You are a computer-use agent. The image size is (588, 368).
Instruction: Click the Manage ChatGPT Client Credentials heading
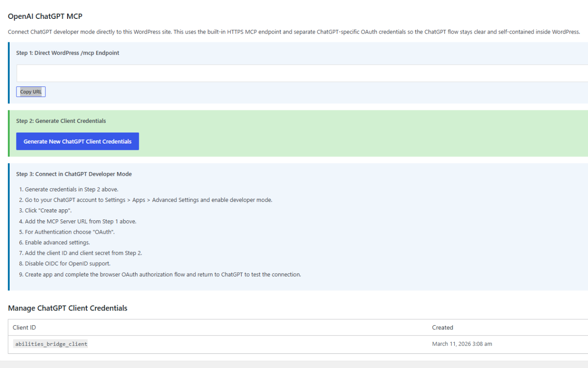[68, 308]
